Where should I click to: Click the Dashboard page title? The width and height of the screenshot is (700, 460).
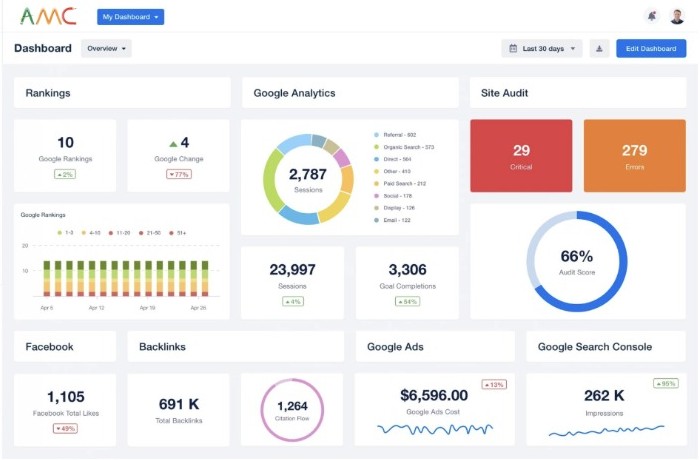tap(43, 48)
